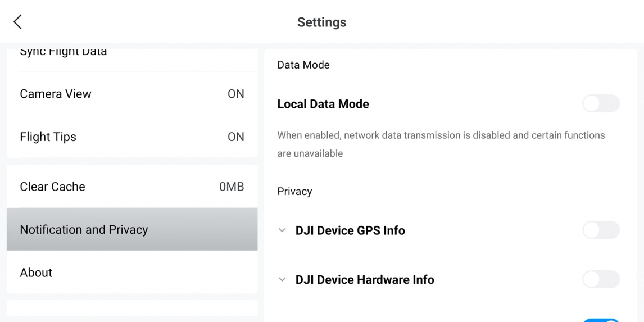The height and width of the screenshot is (322, 644).
Task: Click the DJI Device Hardware Info label
Action: click(x=365, y=279)
